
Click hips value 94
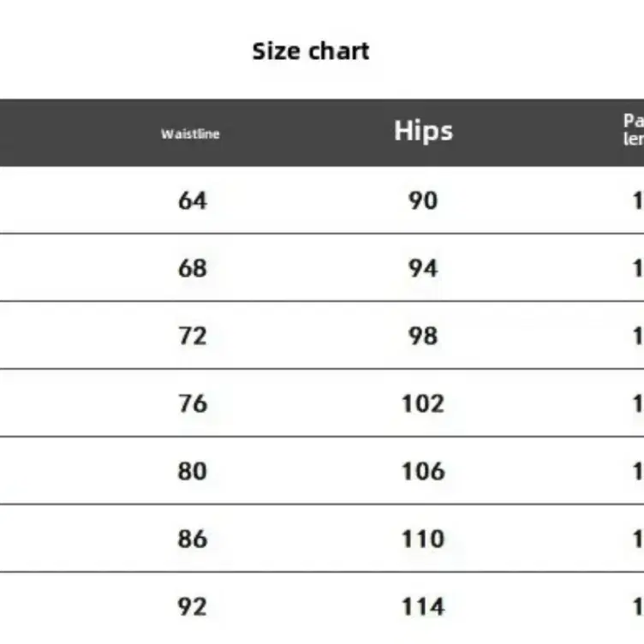pyautogui.click(x=423, y=269)
